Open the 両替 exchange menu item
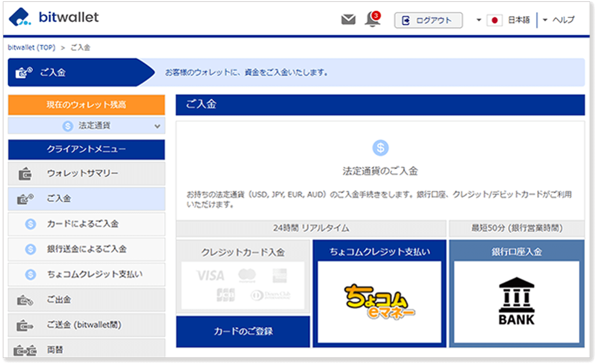Viewport: 598px width, 364px height. 86,348
